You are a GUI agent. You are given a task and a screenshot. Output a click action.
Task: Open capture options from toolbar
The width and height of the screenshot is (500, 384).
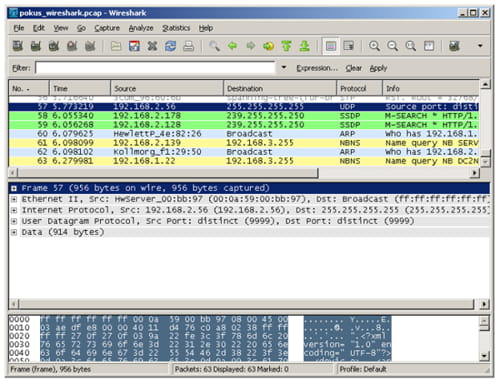click(x=36, y=46)
